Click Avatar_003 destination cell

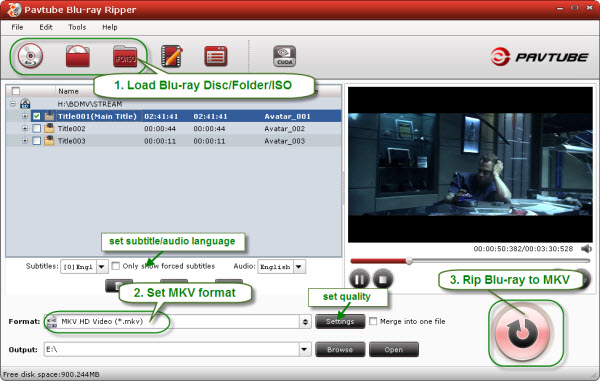(285, 141)
